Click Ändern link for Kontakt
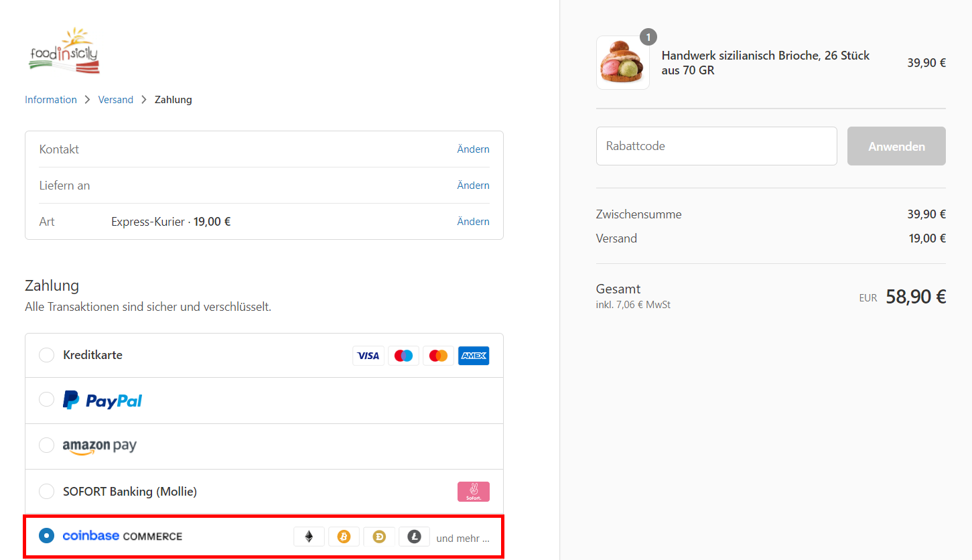Viewport: 972px width, 560px height. coord(474,149)
